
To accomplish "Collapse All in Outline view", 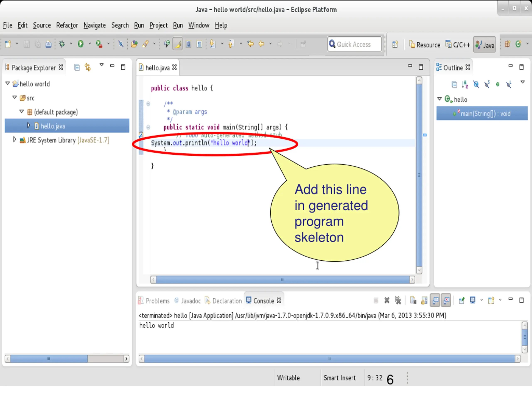I will click(454, 85).
